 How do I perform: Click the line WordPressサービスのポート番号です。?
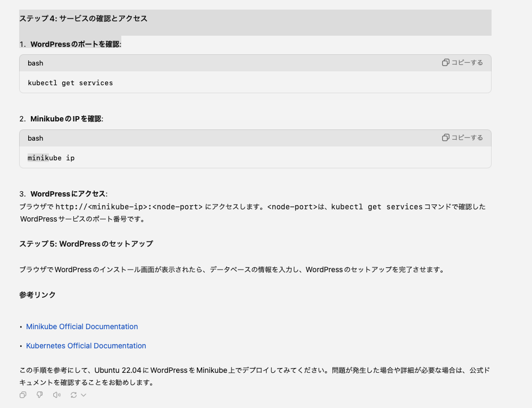(x=82, y=219)
